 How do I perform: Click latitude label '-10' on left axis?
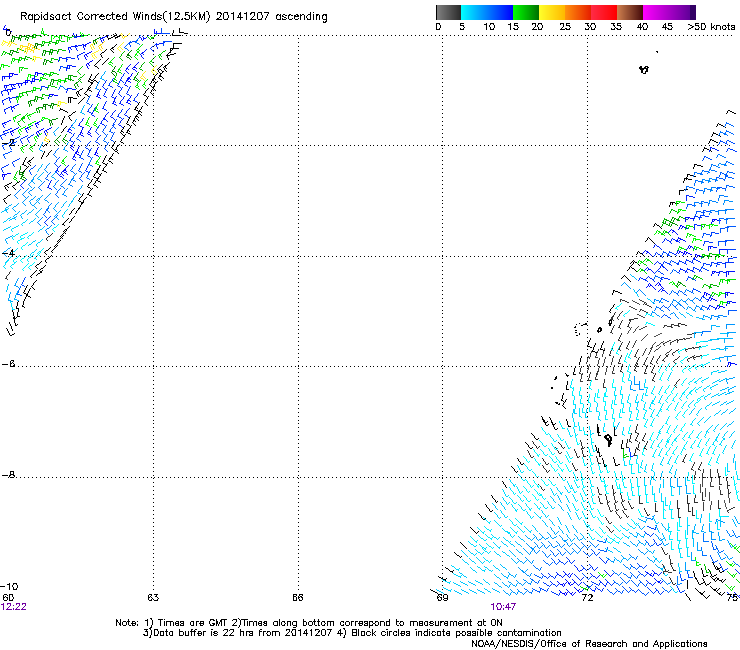[x=9, y=587]
